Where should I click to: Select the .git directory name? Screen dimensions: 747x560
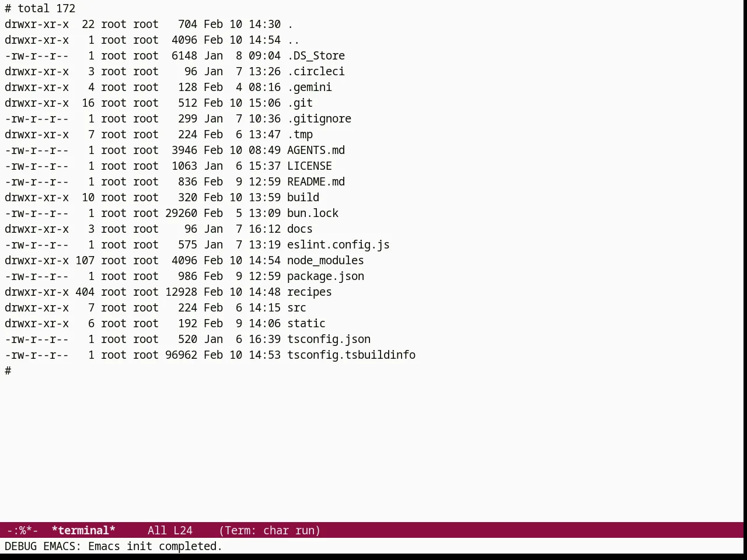[300, 103]
